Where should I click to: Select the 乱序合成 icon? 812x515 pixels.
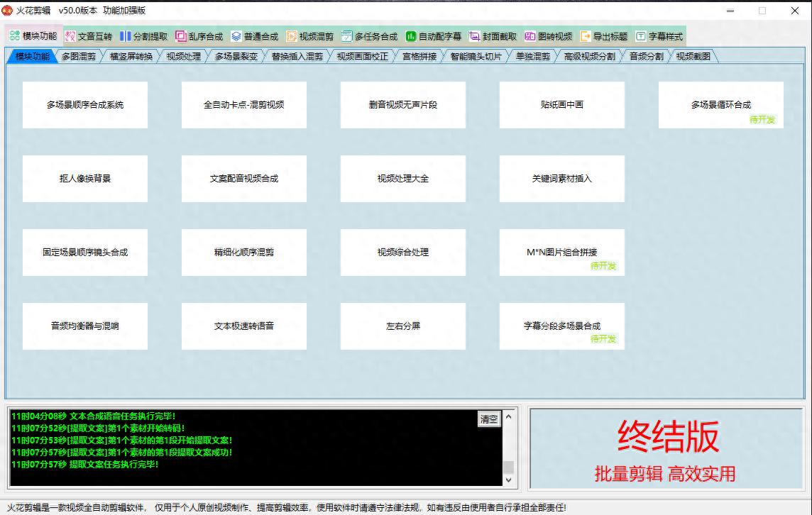click(x=181, y=36)
